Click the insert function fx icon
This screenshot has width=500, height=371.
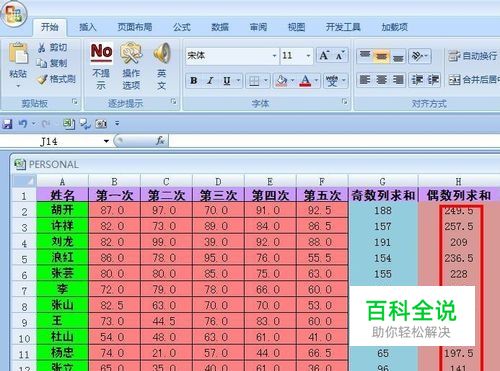(160, 141)
